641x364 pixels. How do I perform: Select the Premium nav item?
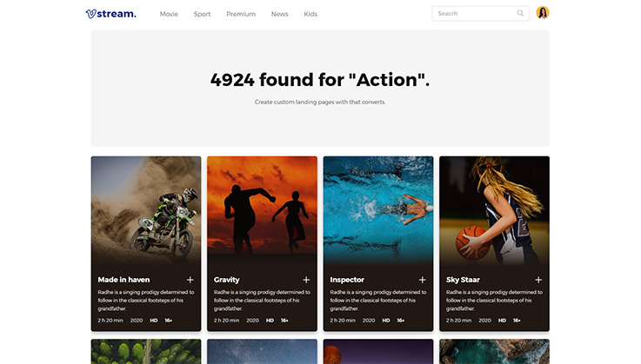pos(241,14)
